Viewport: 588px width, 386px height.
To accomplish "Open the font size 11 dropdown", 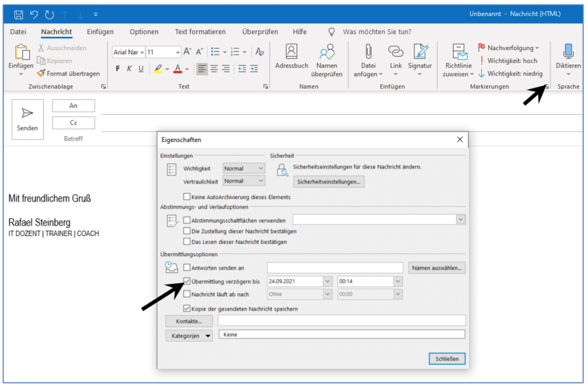I will [x=178, y=52].
